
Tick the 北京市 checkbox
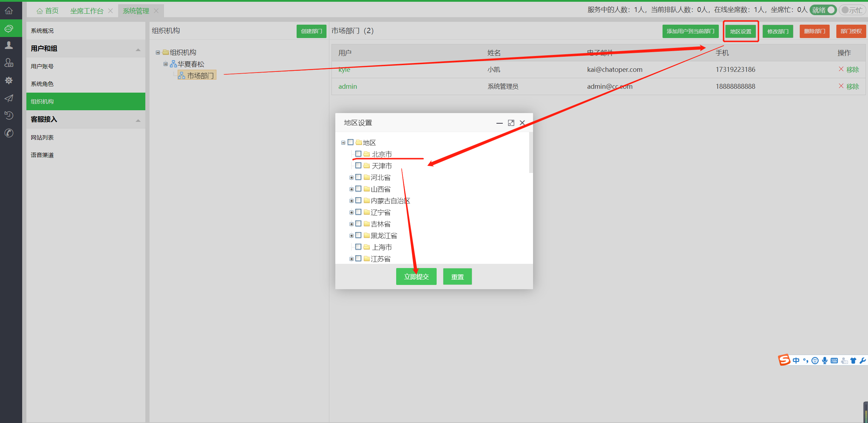click(x=358, y=154)
